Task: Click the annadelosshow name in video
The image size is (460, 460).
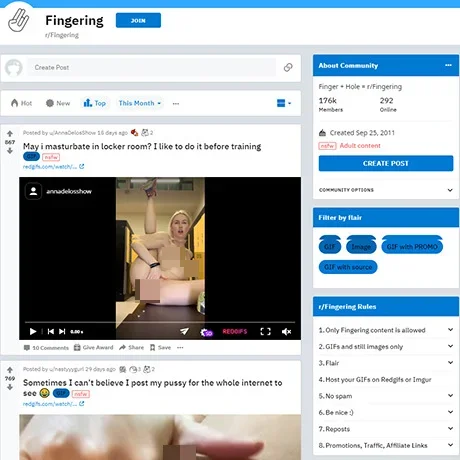Action: coord(69,191)
